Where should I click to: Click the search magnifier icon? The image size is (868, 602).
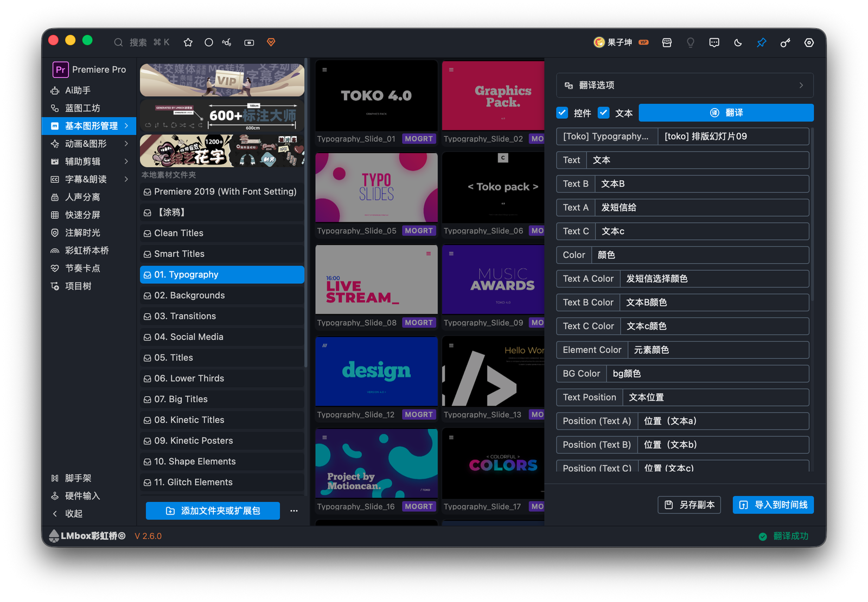[118, 42]
